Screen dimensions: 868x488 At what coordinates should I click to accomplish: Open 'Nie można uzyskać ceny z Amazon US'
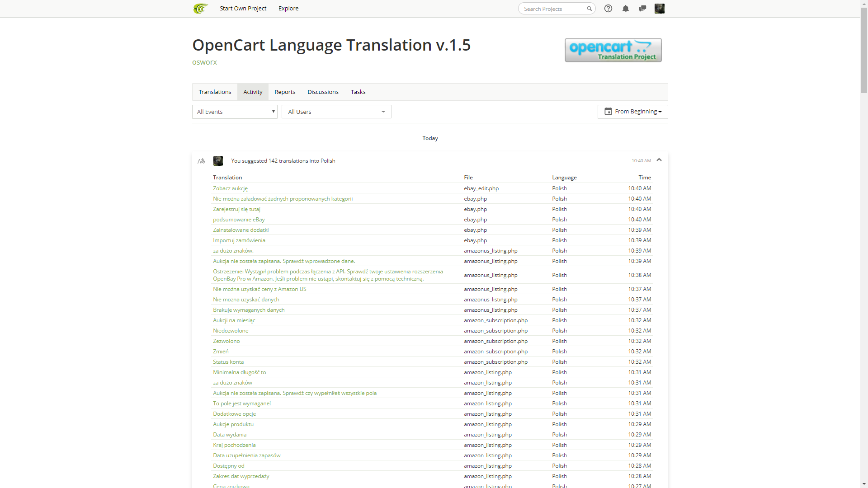259,289
